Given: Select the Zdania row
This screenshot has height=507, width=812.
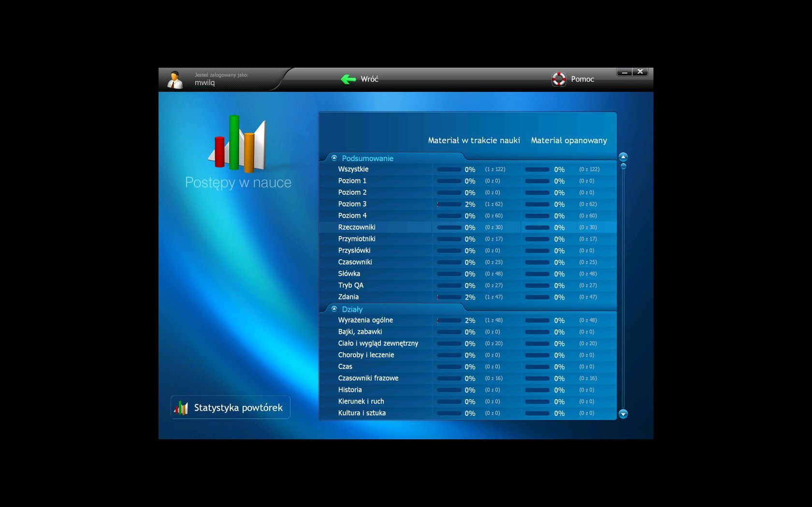Looking at the screenshot, I should (x=467, y=297).
